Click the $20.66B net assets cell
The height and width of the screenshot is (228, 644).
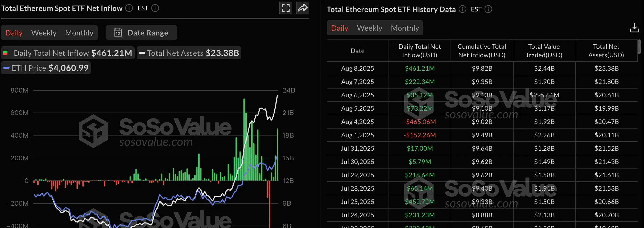pos(607,202)
